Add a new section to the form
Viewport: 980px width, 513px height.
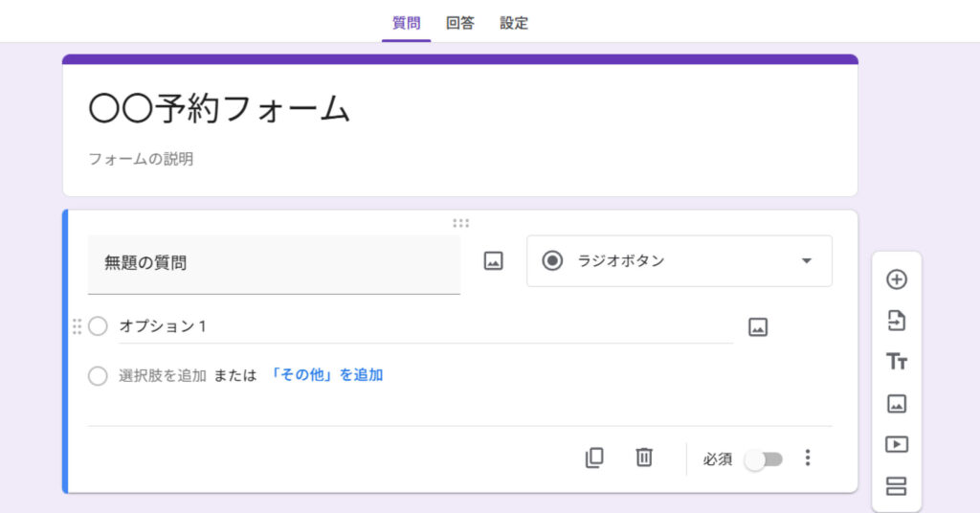896,486
